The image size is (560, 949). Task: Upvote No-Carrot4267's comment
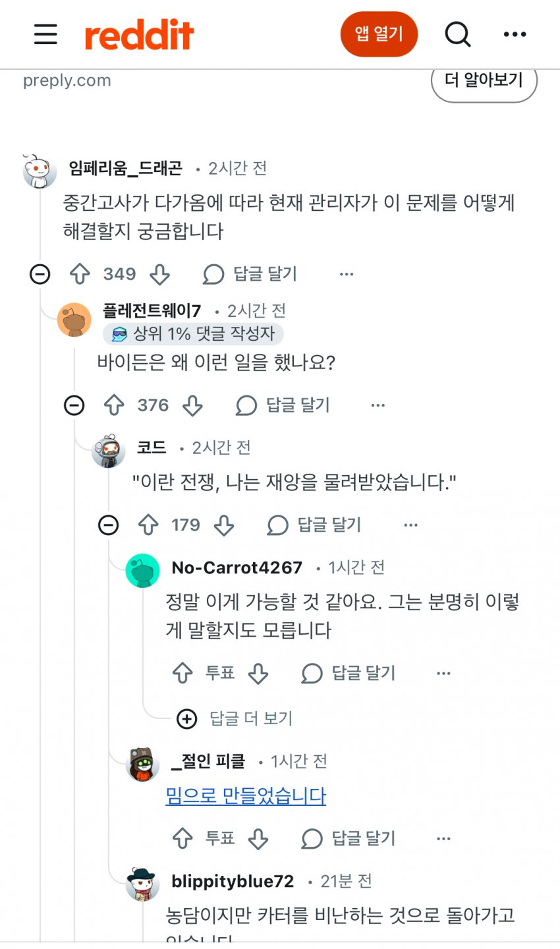point(182,673)
